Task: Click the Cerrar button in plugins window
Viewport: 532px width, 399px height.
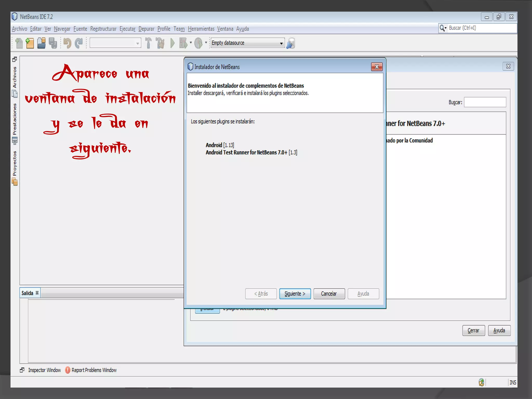Action: (473, 330)
